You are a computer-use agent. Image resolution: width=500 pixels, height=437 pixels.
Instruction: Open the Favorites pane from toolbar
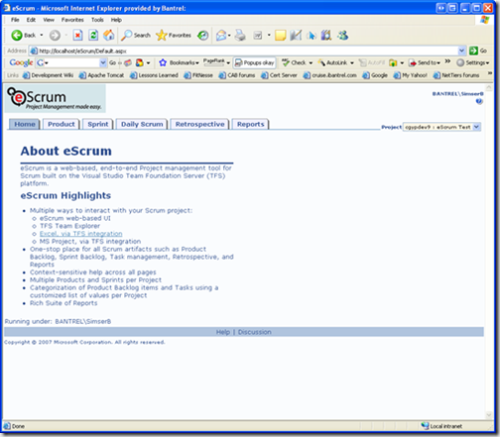pyautogui.click(x=174, y=35)
